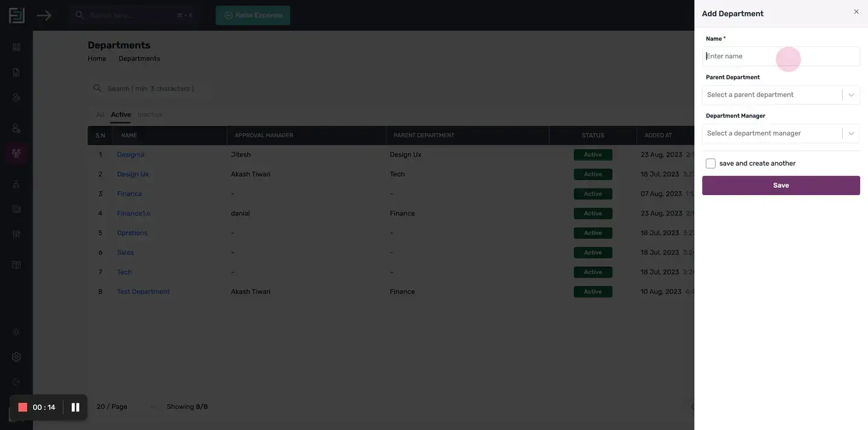Toggle light theme with sun icon
Viewport: 868px width, 430px height.
click(x=16, y=332)
